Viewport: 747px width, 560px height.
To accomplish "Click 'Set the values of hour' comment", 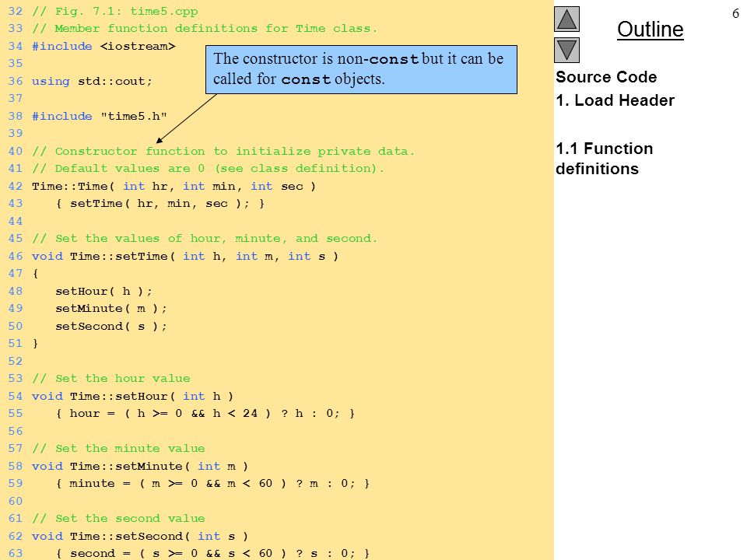I will (205, 239).
